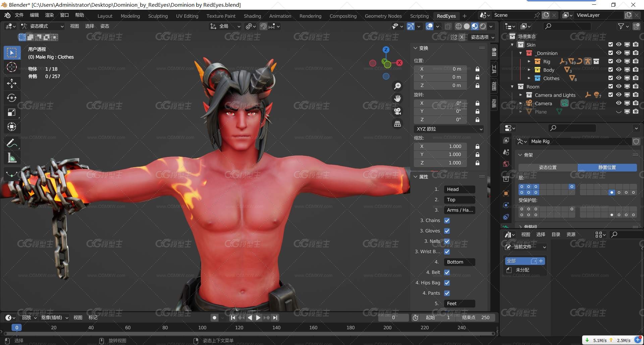Viewport: 644px width, 345px height.
Task: Select the Scale tool
Action: point(12,112)
